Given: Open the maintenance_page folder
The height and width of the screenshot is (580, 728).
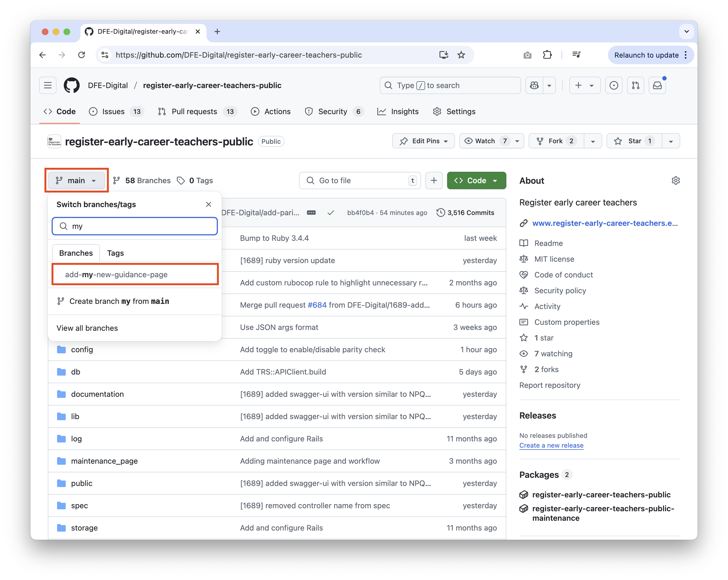Looking at the screenshot, I should [x=104, y=461].
